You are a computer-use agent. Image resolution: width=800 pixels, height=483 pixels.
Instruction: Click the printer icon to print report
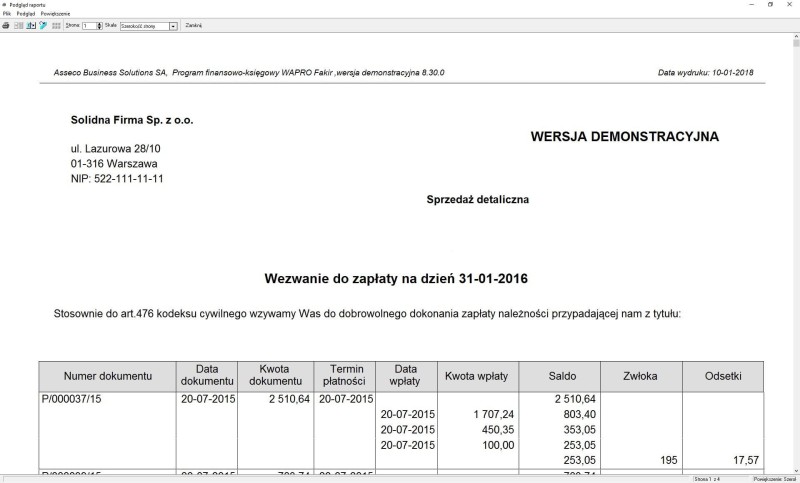point(6,25)
